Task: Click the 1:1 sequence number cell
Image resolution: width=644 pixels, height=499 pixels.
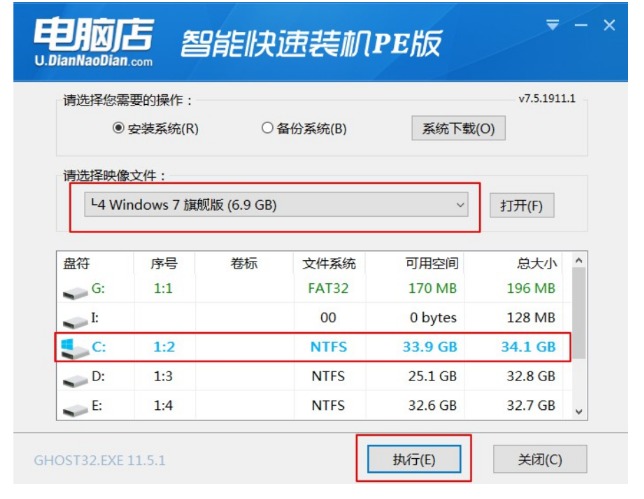Action: [x=163, y=288]
